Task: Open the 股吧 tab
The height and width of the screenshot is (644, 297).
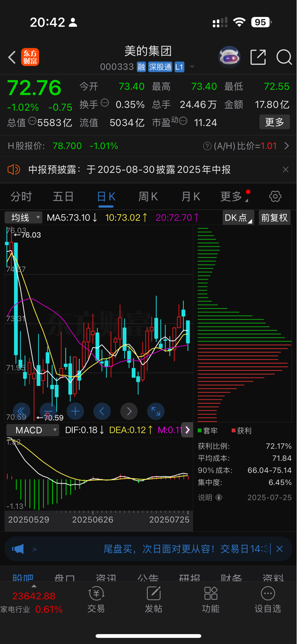Action: (23, 578)
